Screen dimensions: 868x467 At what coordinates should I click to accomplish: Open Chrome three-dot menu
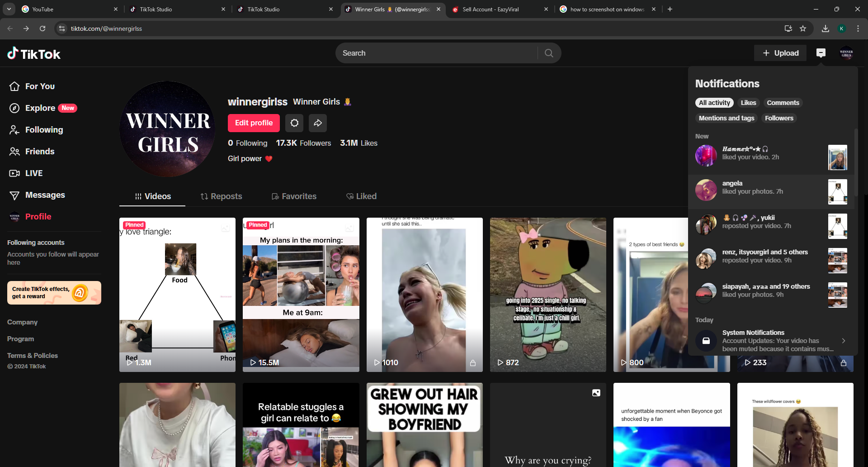(858, 29)
